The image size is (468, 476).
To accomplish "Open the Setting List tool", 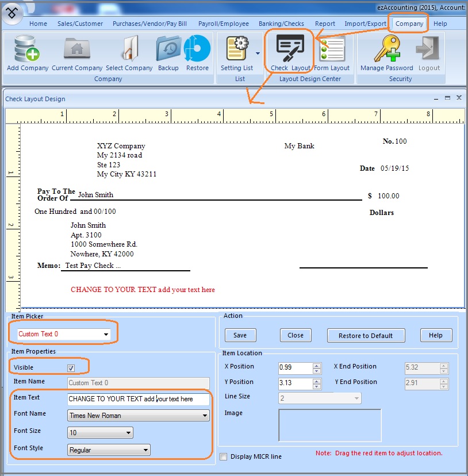I will coord(237,52).
